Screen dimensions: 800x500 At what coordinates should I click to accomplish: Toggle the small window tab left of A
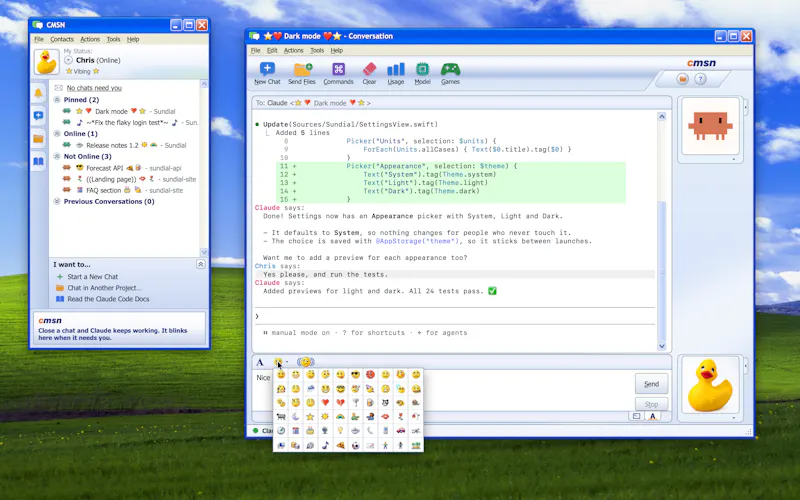(x=636, y=416)
